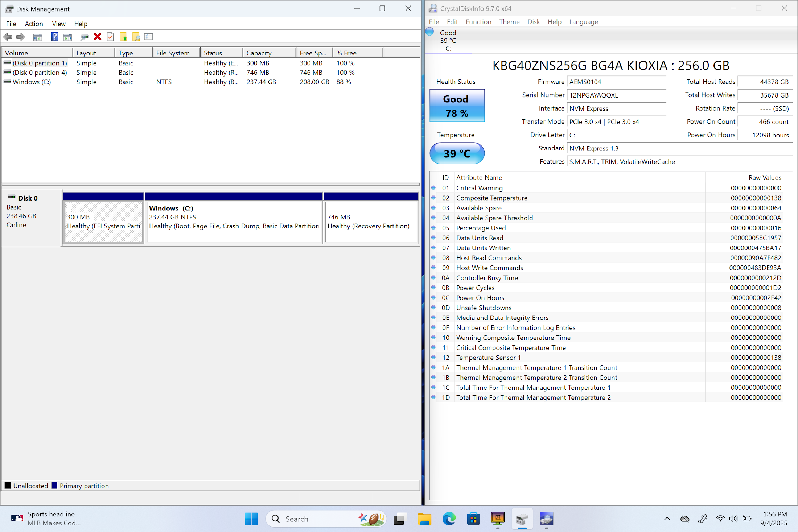
Task: Switch to the CrystalDiskInfo taskbar icon
Action: [x=546, y=519]
